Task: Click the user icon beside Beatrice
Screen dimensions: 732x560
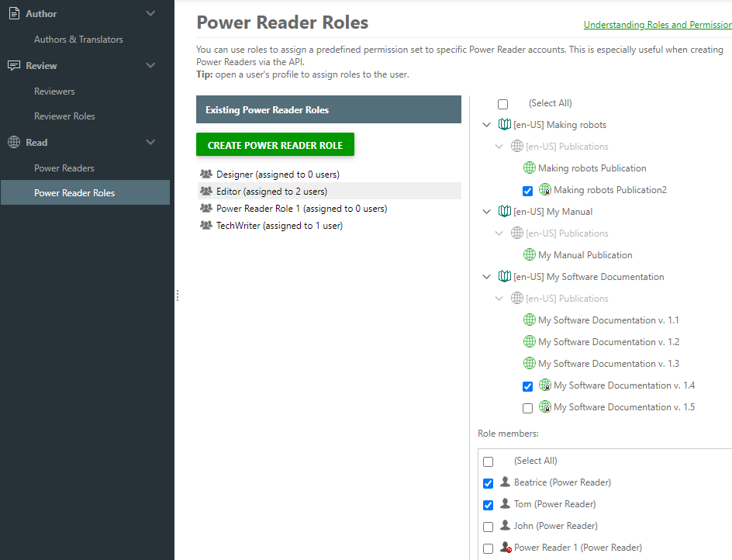Action: pyautogui.click(x=506, y=482)
